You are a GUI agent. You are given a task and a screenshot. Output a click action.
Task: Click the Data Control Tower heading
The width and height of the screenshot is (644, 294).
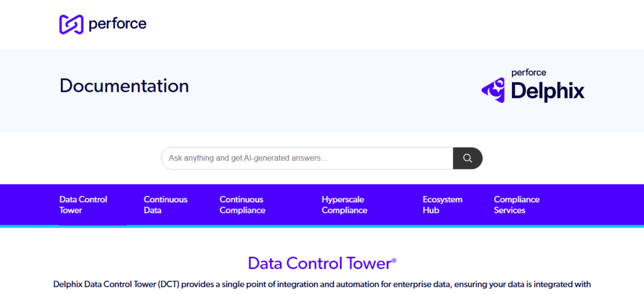(x=322, y=263)
